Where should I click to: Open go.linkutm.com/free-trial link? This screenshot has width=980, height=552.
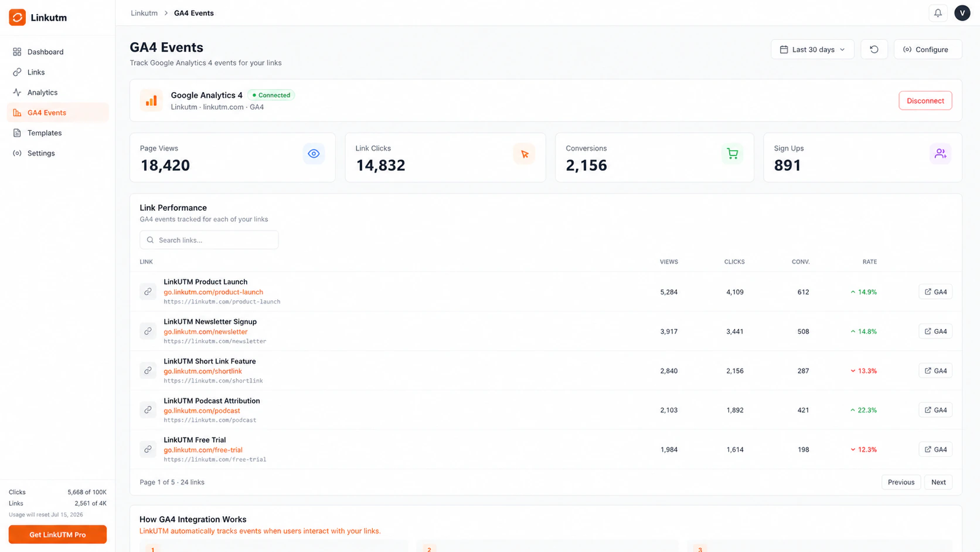tap(203, 450)
